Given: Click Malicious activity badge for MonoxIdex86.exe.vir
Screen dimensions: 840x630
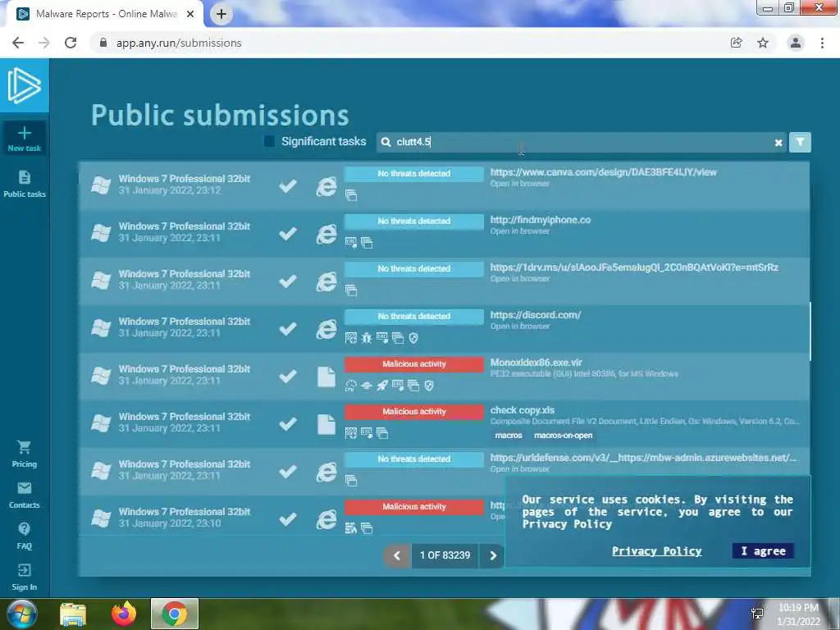Looking at the screenshot, I should pyautogui.click(x=414, y=364).
